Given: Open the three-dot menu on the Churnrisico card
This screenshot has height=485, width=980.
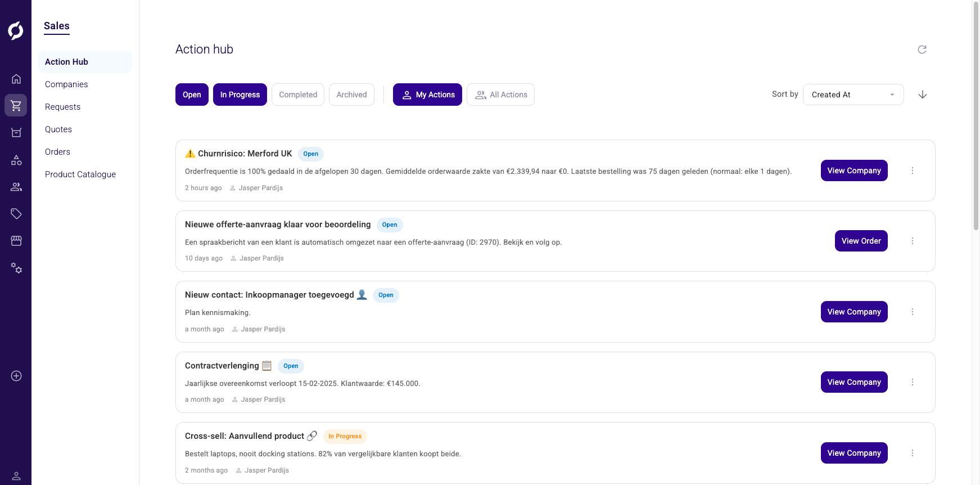Looking at the screenshot, I should pyautogui.click(x=913, y=170).
